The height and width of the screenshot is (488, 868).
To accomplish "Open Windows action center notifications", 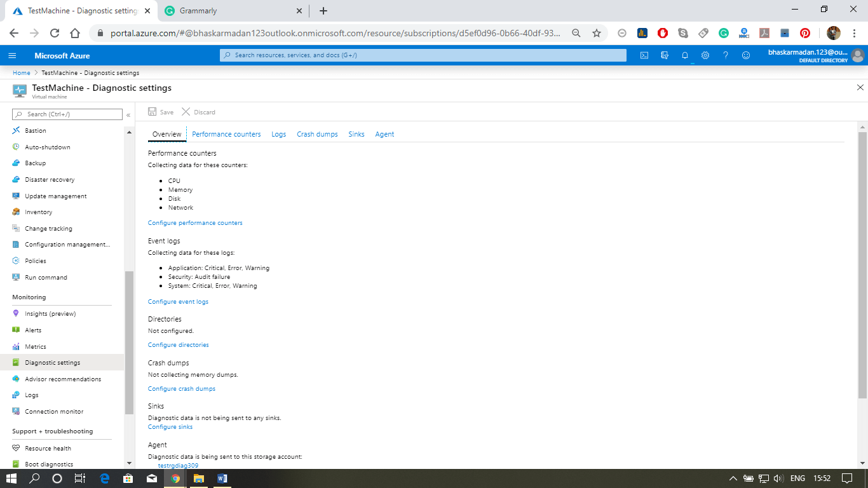I will pyautogui.click(x=847, y=478).
